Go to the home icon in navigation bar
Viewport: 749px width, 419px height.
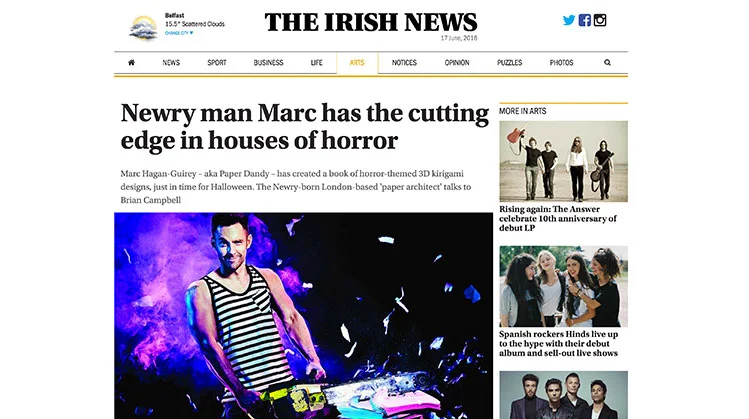pyautogui.click(x=131, y=63)
